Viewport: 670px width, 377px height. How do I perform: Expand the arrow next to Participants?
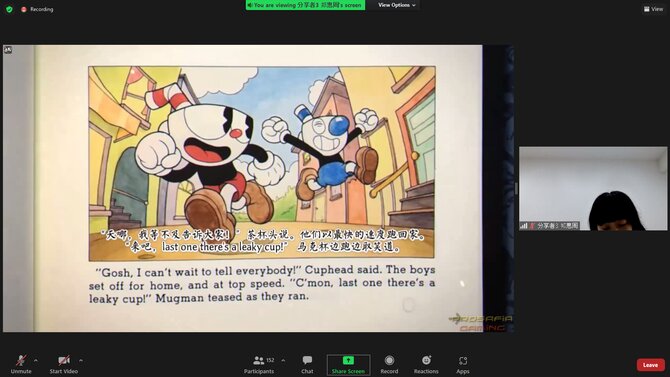(283, 360)
